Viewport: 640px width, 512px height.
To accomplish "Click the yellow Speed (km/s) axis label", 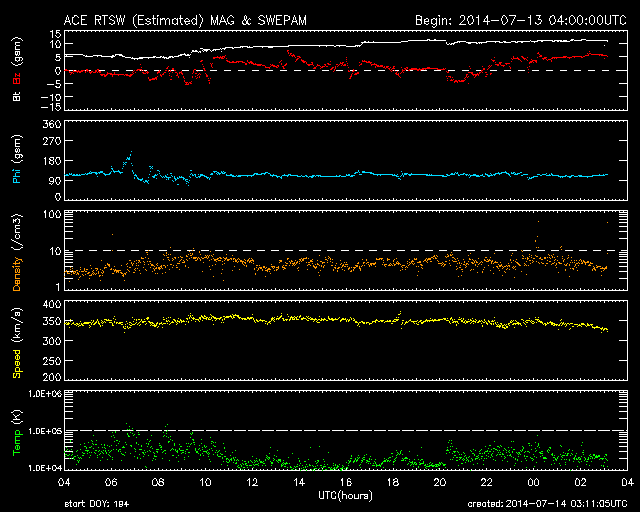I will click(17, 342).
